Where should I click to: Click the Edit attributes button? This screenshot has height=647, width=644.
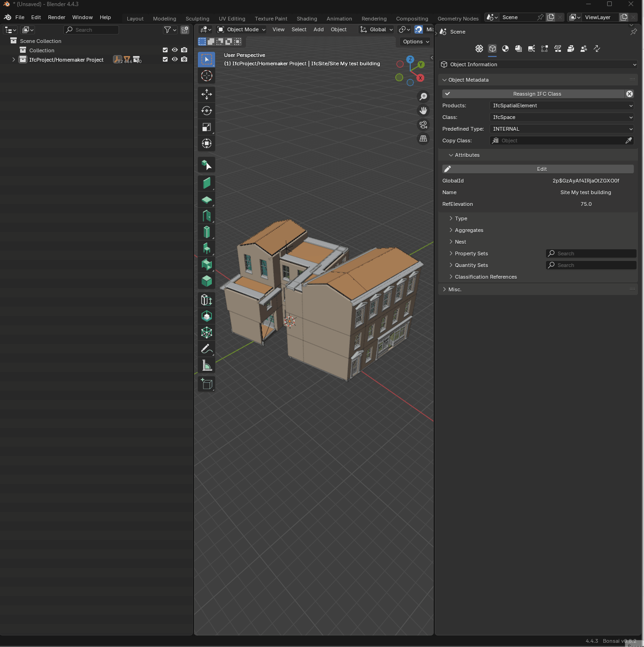click(x=538, y=169)
